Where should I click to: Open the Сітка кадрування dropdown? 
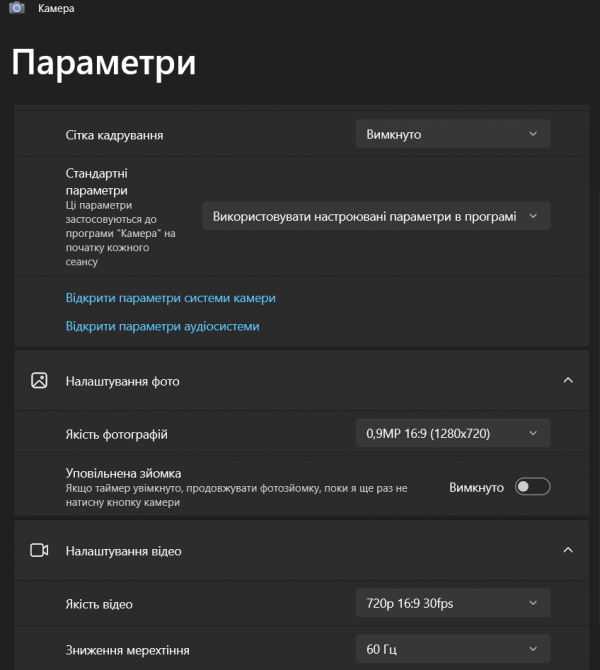click(452, 134)
